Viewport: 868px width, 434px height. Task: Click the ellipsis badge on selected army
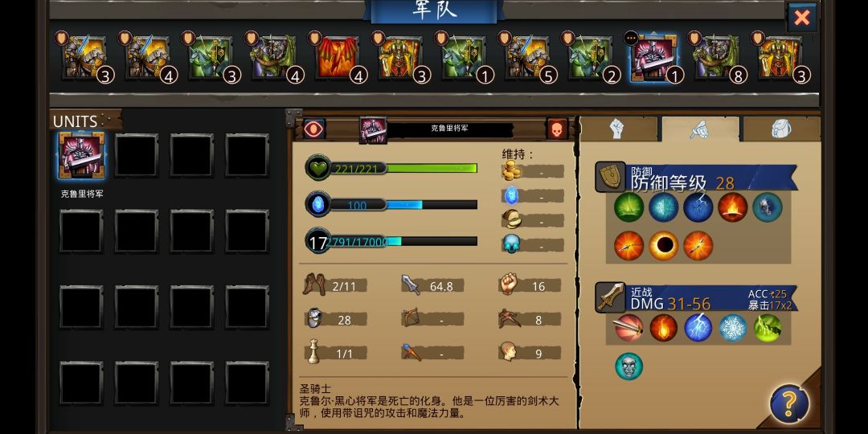[631, 38]
